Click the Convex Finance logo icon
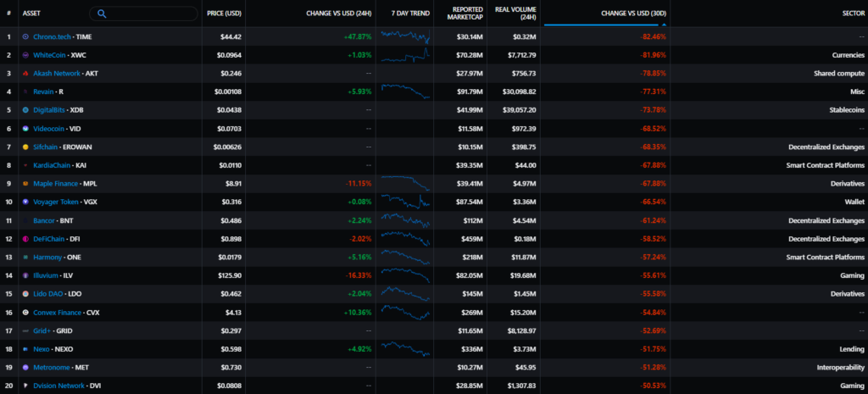 coord(26,312)
